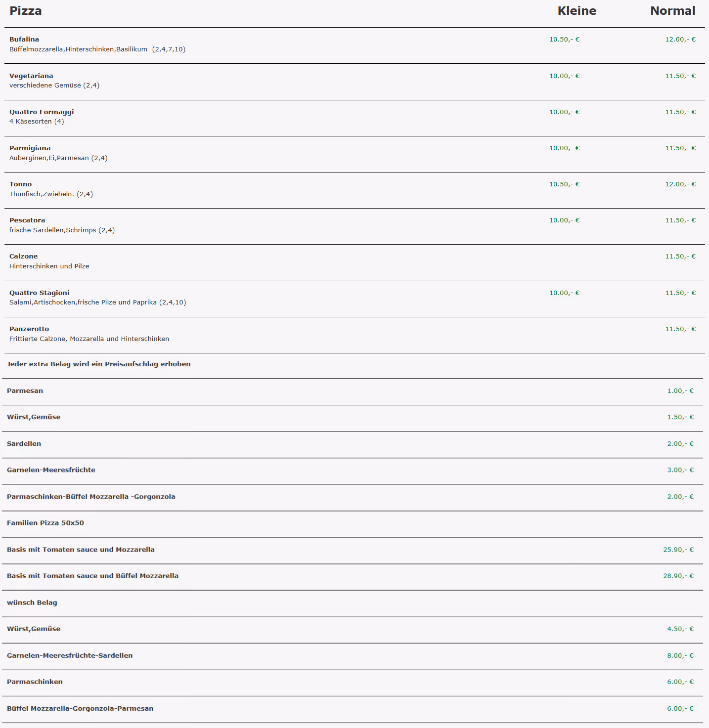Click the Normal column header

click(672, 11)
